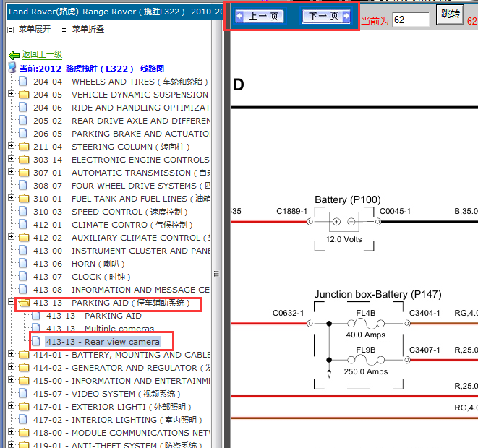The height and width of the screenshot is (448, 478).
Task: Expand 303-14 Electronic Engine Controls folder
Action: point(12,159)
